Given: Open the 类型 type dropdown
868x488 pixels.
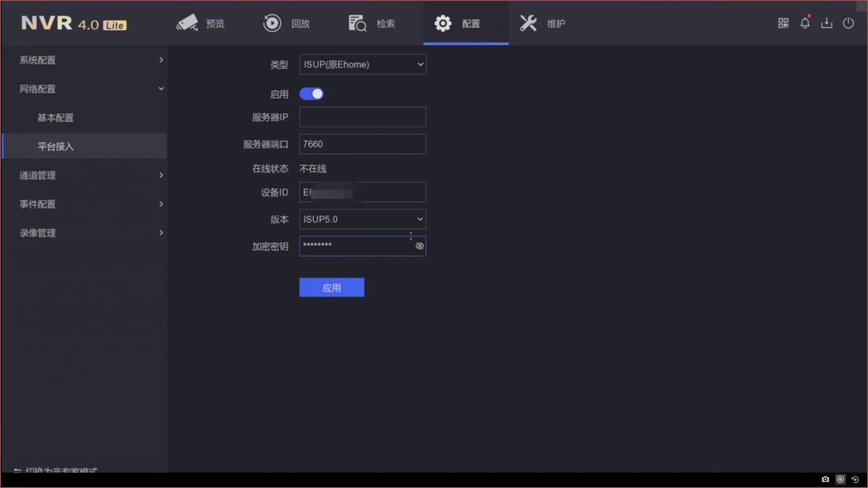Looking at the screenshot, I should [363, 64].
